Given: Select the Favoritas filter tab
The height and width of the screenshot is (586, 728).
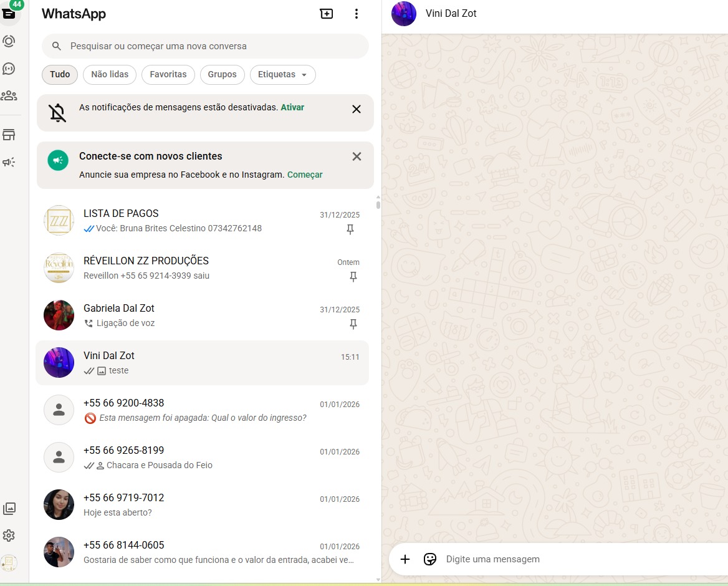Looking at the screenshot, I should [x=168, y=74].
